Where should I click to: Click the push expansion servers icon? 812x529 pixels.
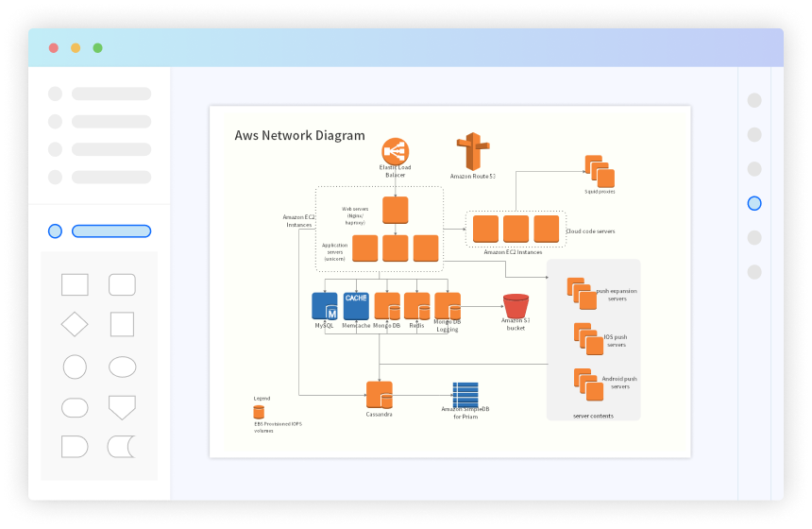(x=582, y=294)
